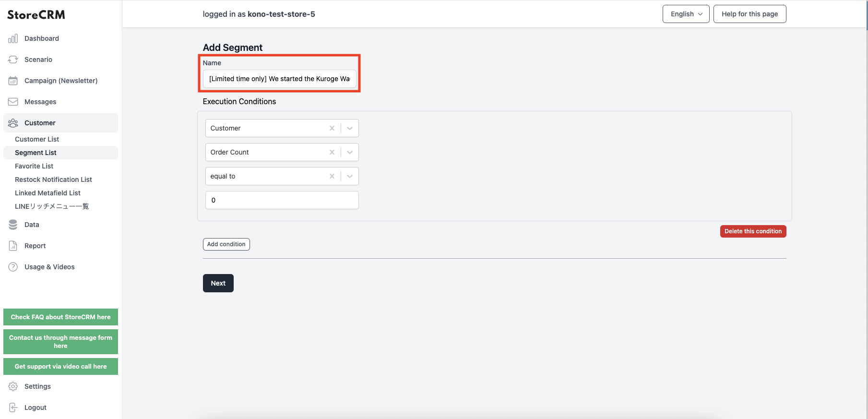Open the English language selector
868x419 pixels.
point(686,14)
